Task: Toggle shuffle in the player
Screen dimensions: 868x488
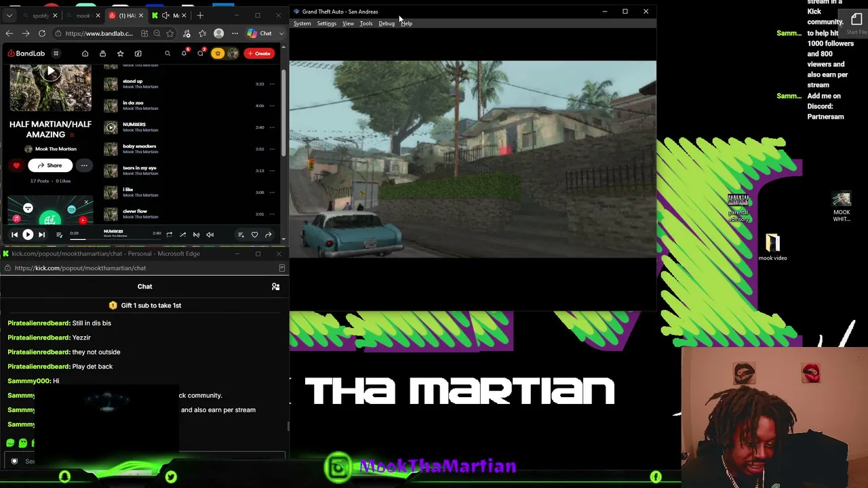Action: coord(182,235)
